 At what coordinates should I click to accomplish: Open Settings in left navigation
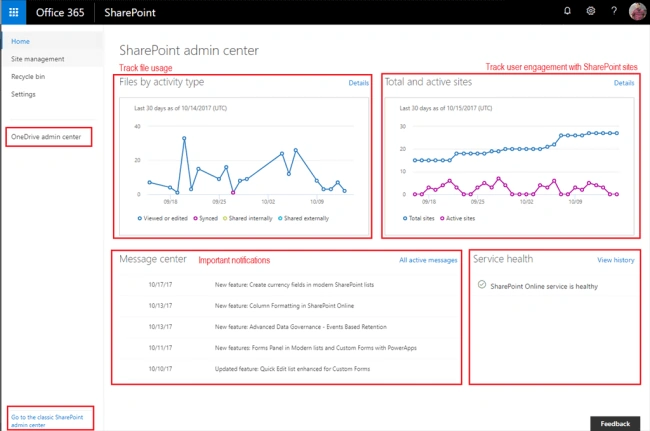click(x=23, y=94)
